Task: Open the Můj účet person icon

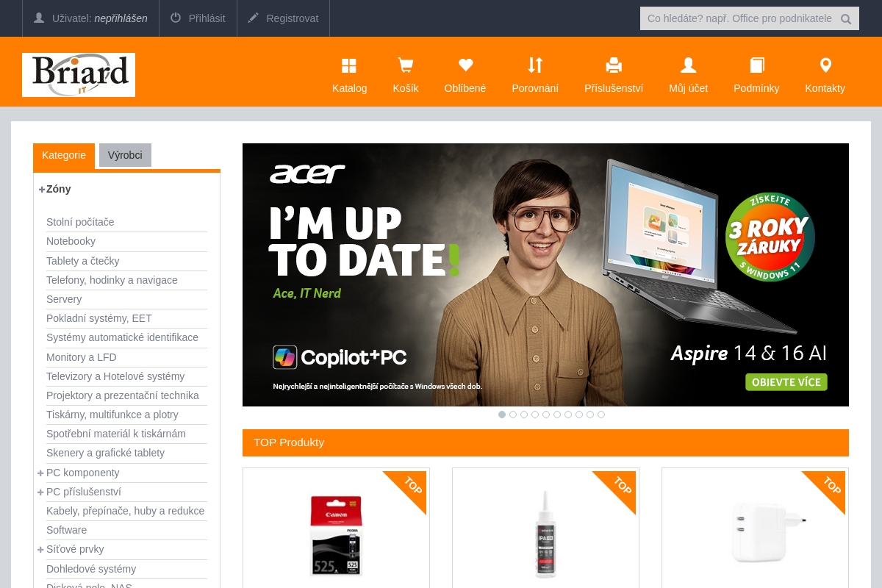Action: tap(689, 65)
